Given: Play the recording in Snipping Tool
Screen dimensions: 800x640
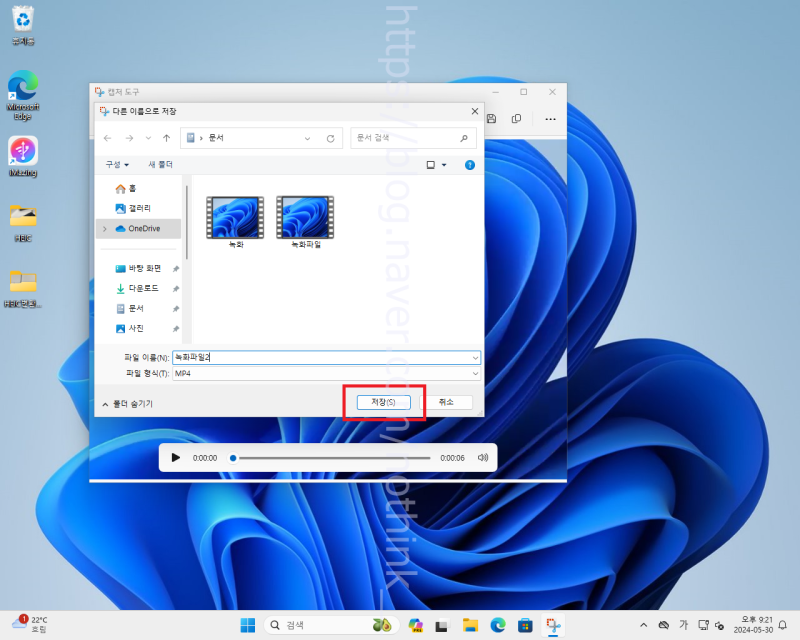Looking at the screenshot, I should click(x=176, y=458).
